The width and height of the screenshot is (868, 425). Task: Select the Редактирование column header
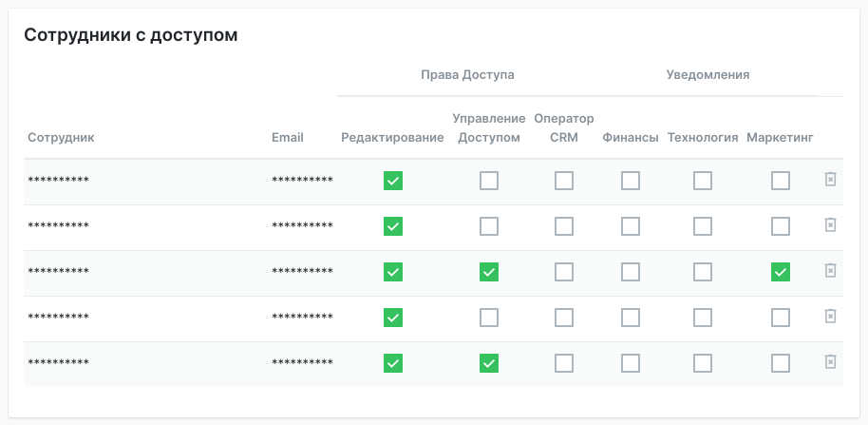[x=392, y=138]
